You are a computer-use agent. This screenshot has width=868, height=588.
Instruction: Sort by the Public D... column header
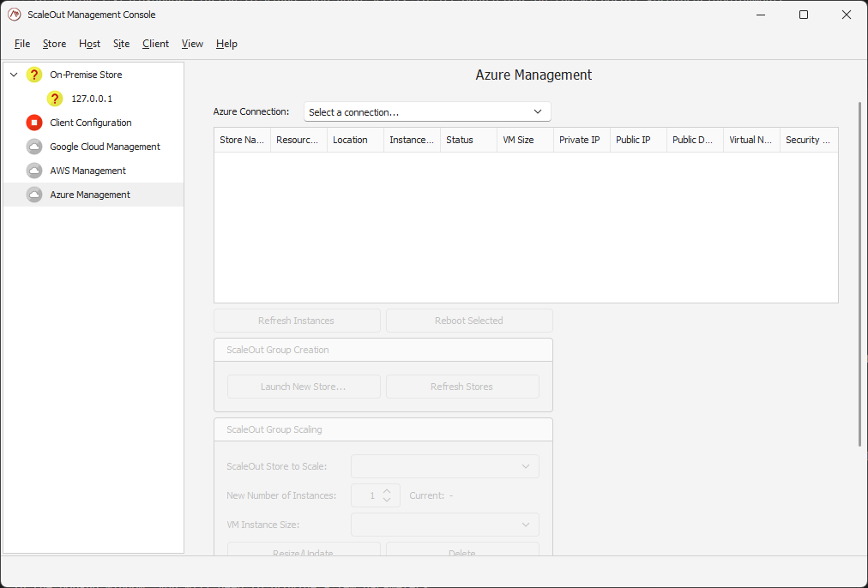pyautogui.click(x=696, y=140)
